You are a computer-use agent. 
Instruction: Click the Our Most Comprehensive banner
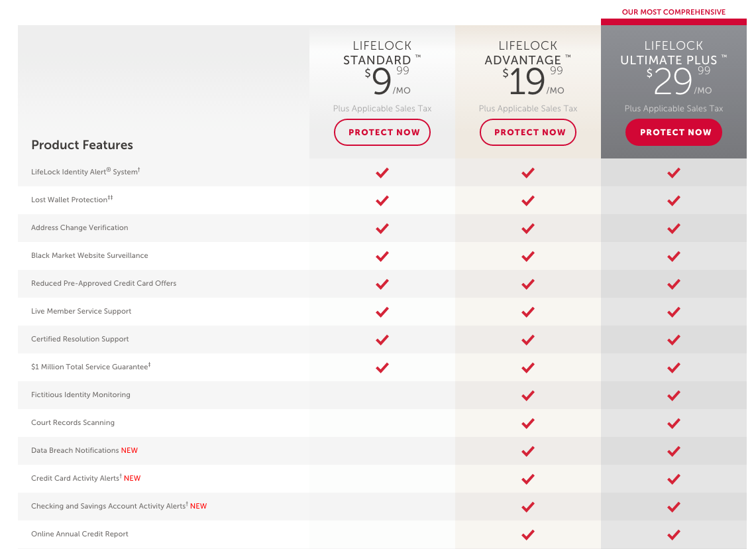click(674, 12)
